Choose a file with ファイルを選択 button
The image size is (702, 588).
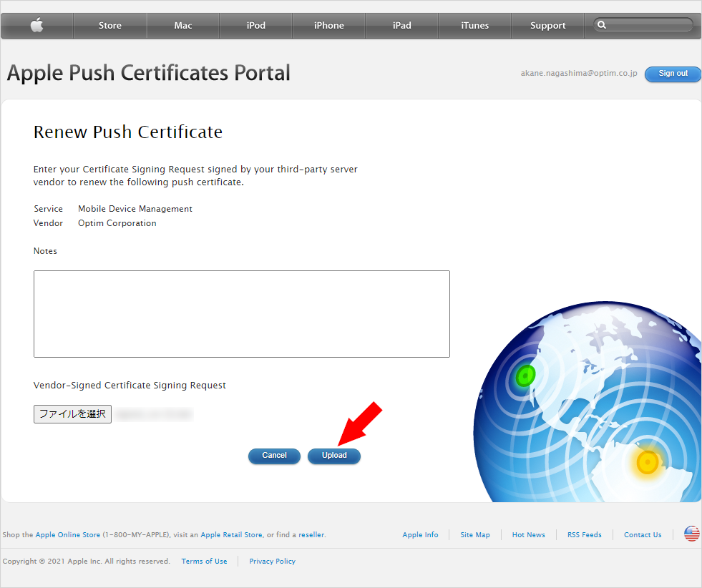72,414
